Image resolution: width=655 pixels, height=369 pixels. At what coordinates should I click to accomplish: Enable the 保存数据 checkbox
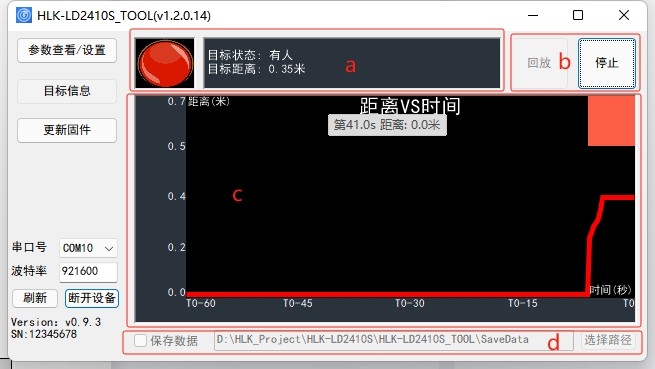[140, 341]
